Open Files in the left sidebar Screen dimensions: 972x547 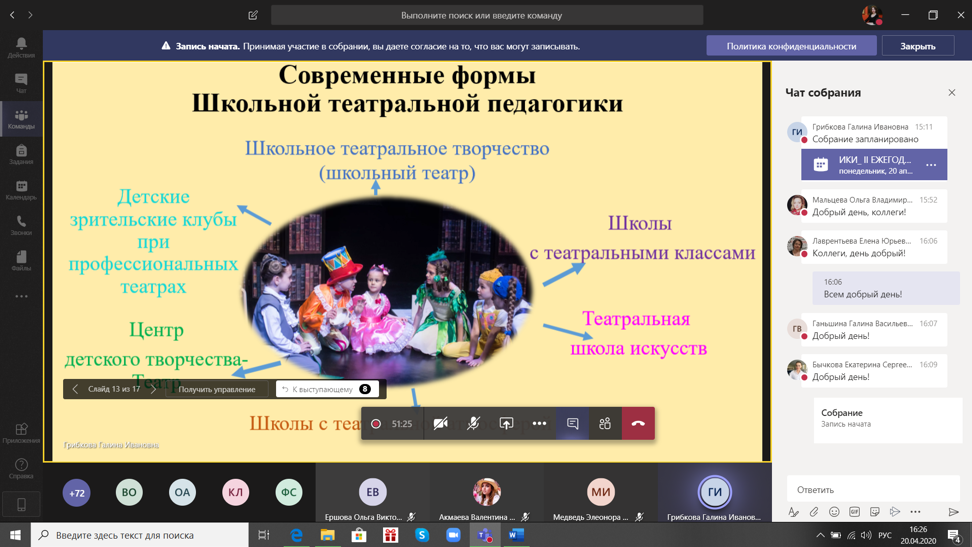click(21, 260)
